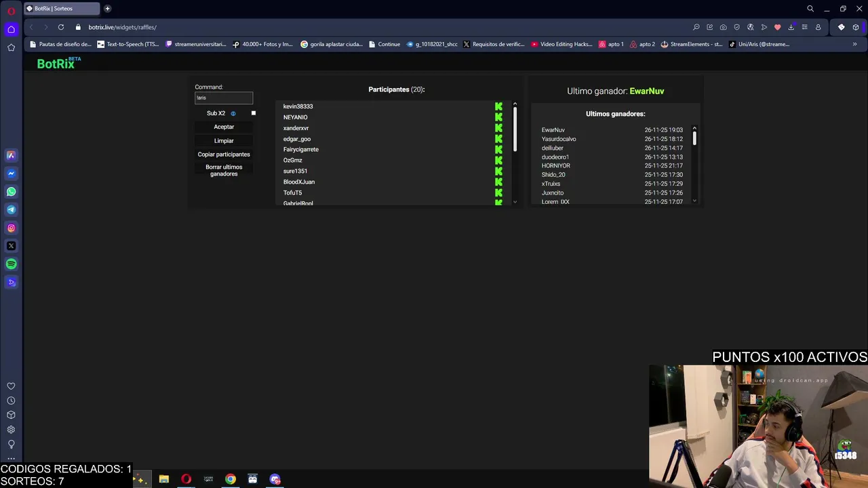Open Text-to-Speech bookmark
The image size is (868, 488).
pyautogui.click(x=128, y=44)
